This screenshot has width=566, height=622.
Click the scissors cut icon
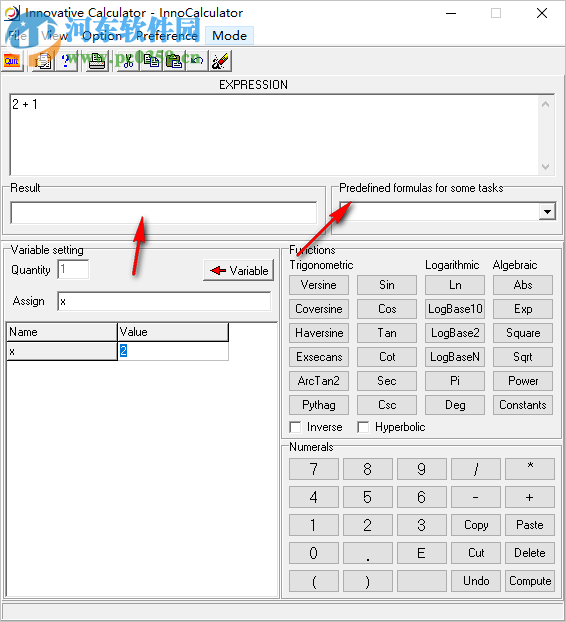pos(128,61)
